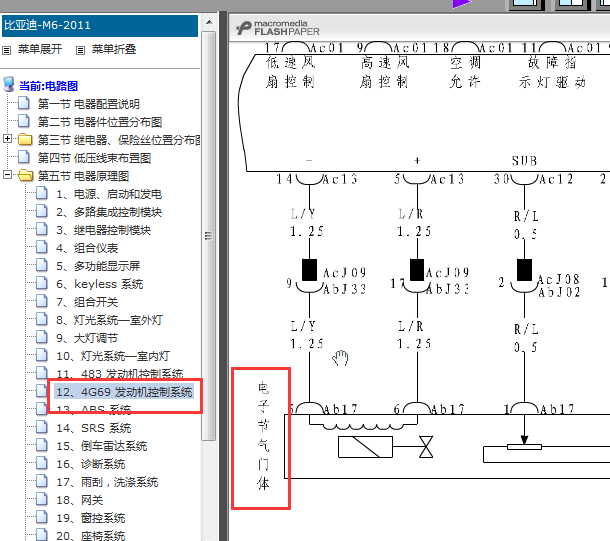Open 2、多路集成控制模块 page
Screen dimensions: 610x541
[x=109, y=212]
